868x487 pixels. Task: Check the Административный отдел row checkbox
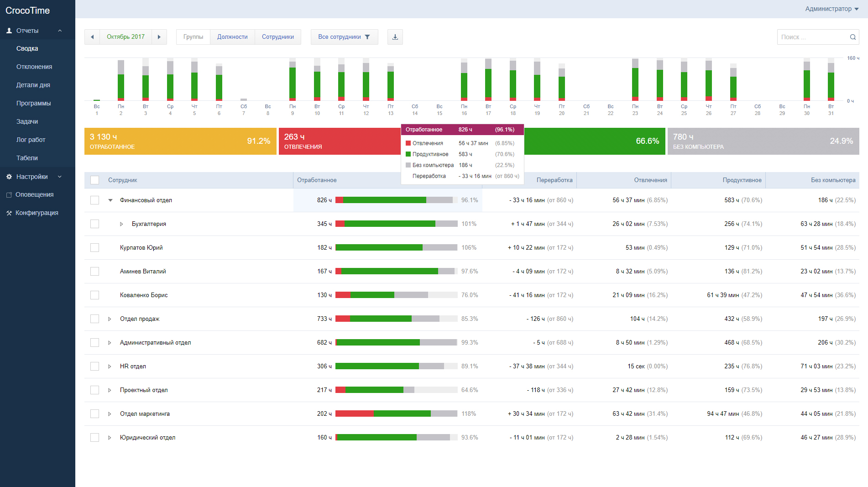click(x=95, y=343)
